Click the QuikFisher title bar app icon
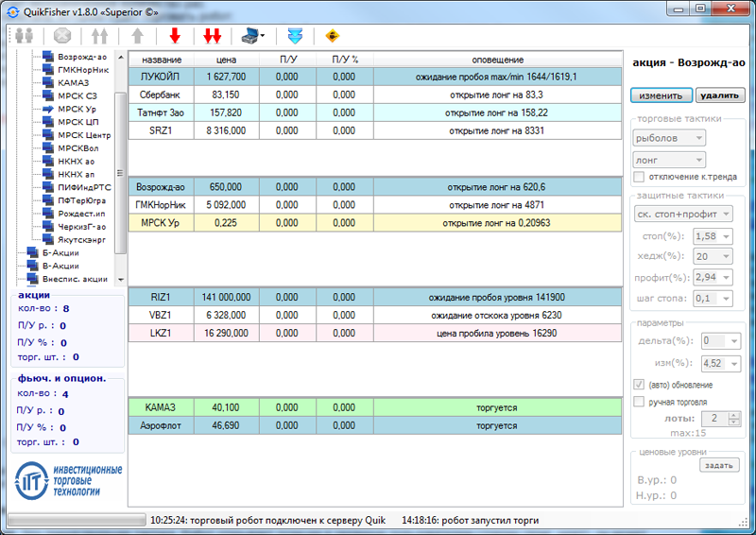Screen dimensions: 756x535 coord(13,12)
